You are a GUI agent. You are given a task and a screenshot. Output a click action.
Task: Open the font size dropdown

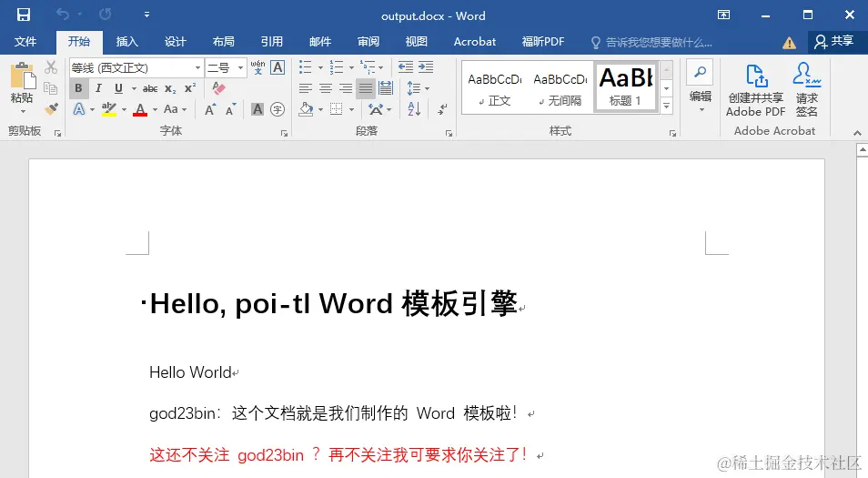[x=240, y=68]
